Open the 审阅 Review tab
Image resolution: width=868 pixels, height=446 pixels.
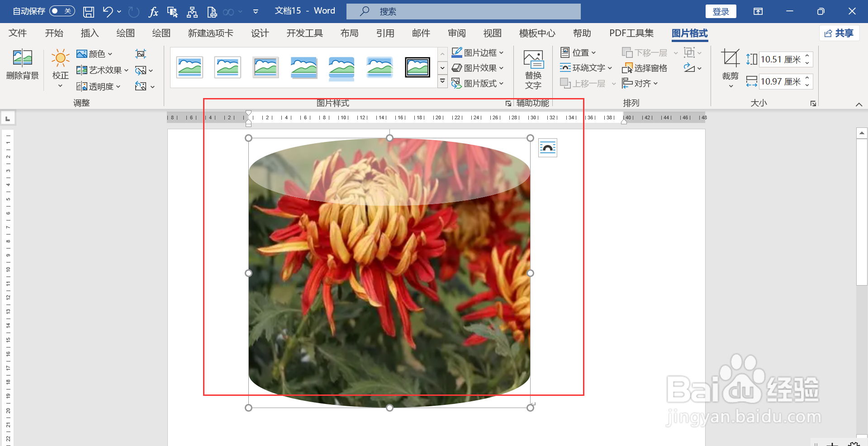tap(456, 33)
